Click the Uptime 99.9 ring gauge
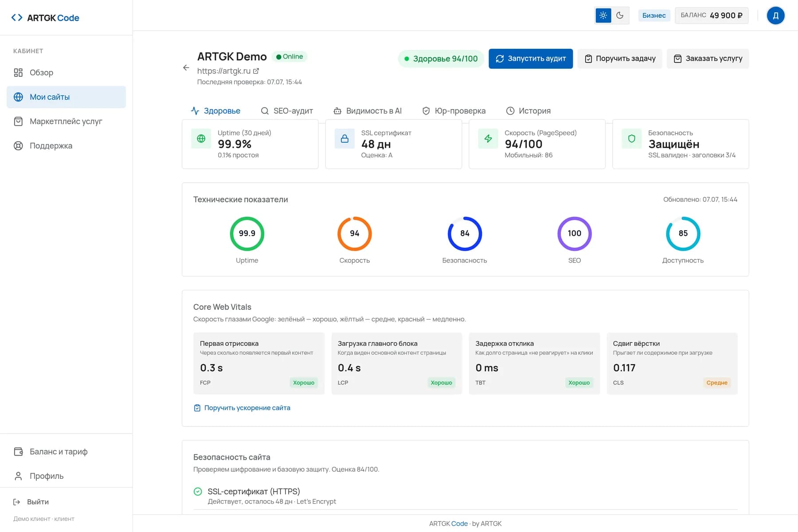The width and height of the screenshot is (798, 532). pos(247,234)
